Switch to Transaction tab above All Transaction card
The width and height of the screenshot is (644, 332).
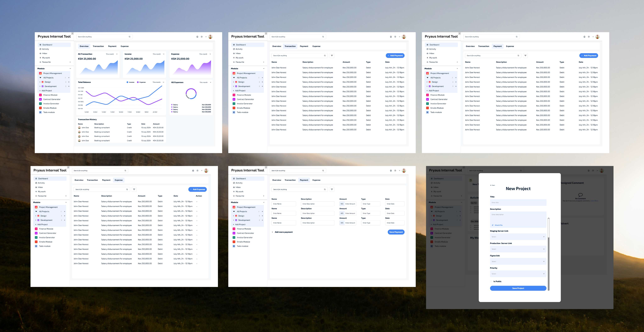(x=98, y=46)
